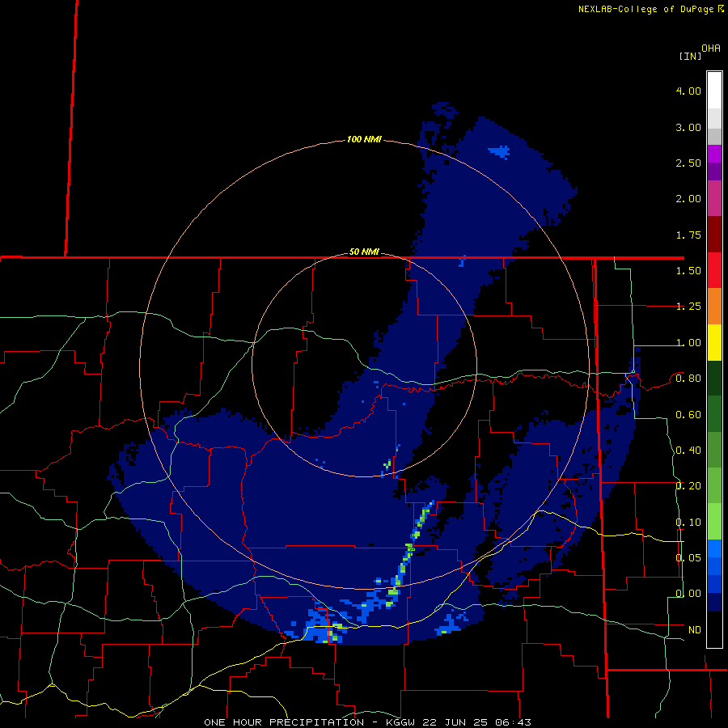Click the [IN] units label

point(690,56)
